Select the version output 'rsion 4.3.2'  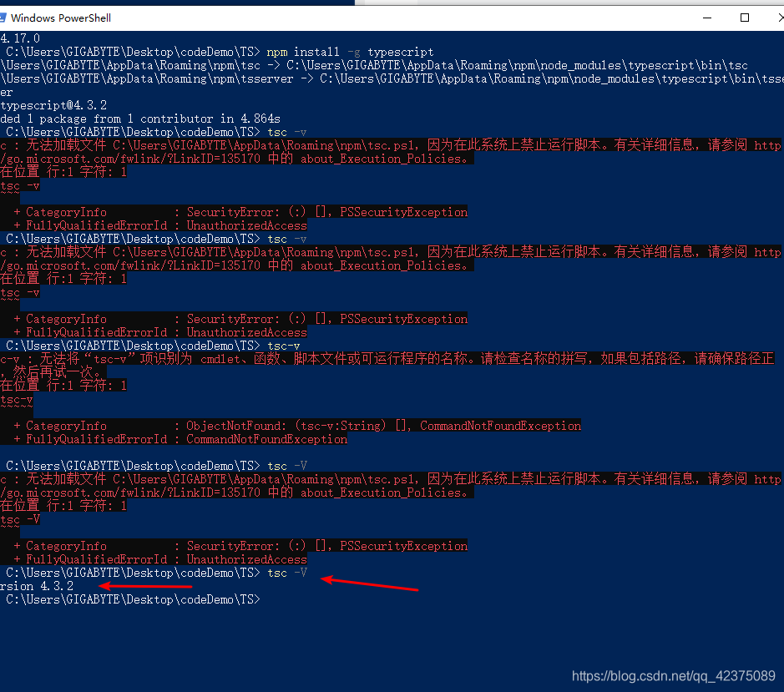[x=38, y=586]
